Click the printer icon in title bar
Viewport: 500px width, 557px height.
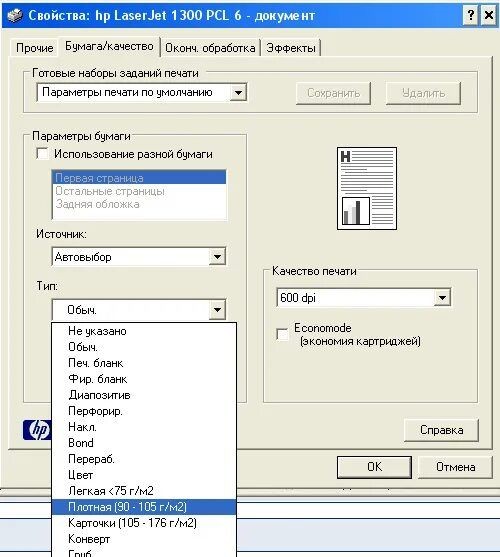tap(15, 15)
